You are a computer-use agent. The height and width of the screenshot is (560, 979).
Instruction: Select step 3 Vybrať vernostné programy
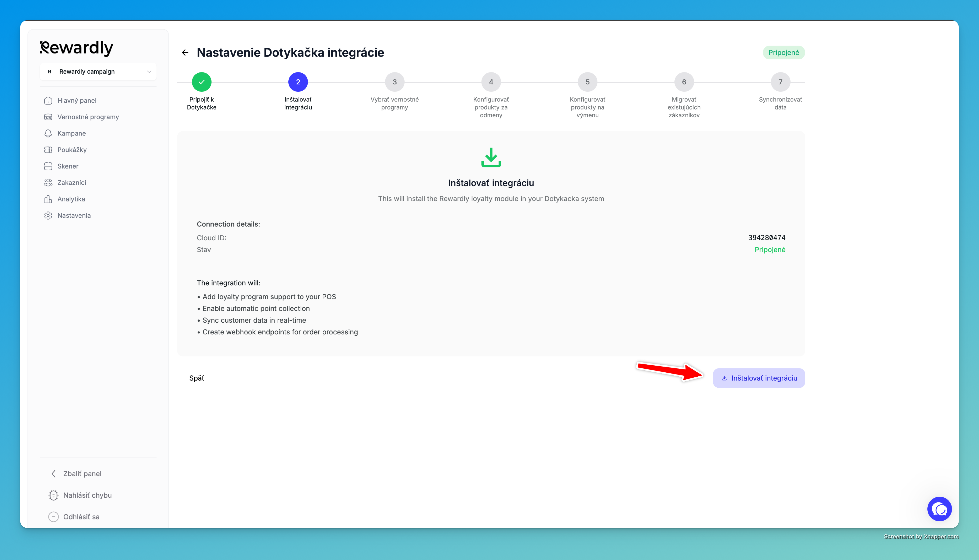394,82
